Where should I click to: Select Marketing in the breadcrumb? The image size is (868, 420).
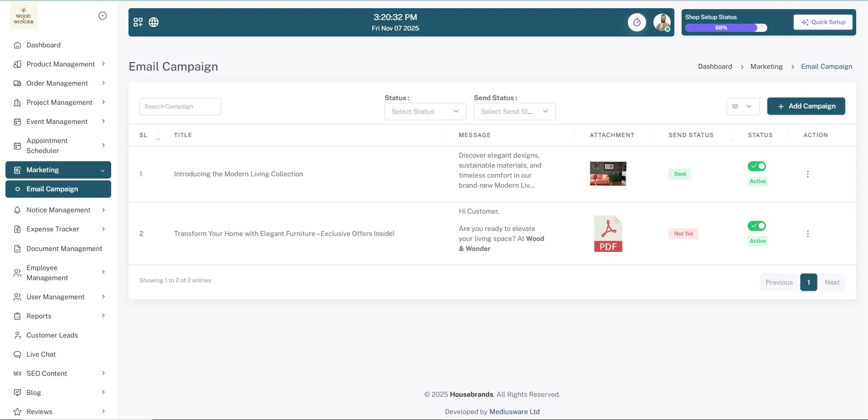pos(766,66)
